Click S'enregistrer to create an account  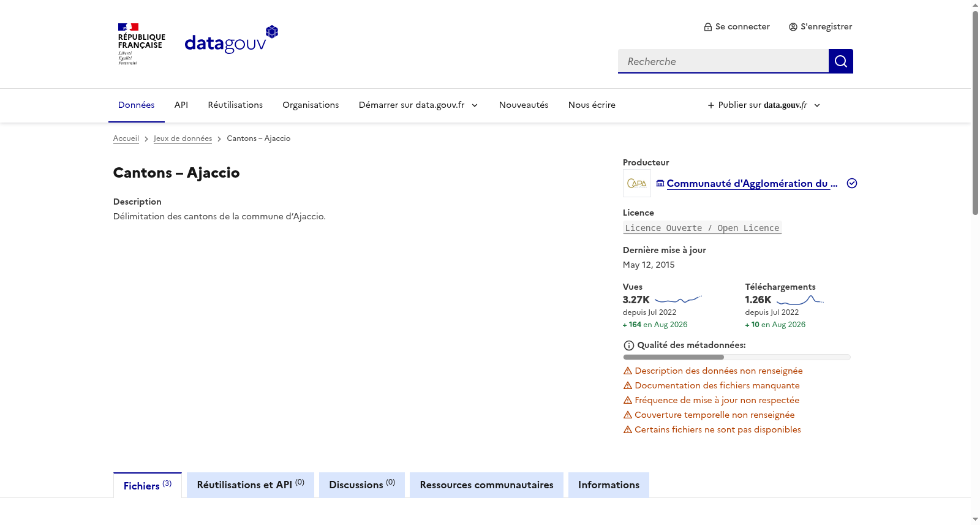point(821,27)
